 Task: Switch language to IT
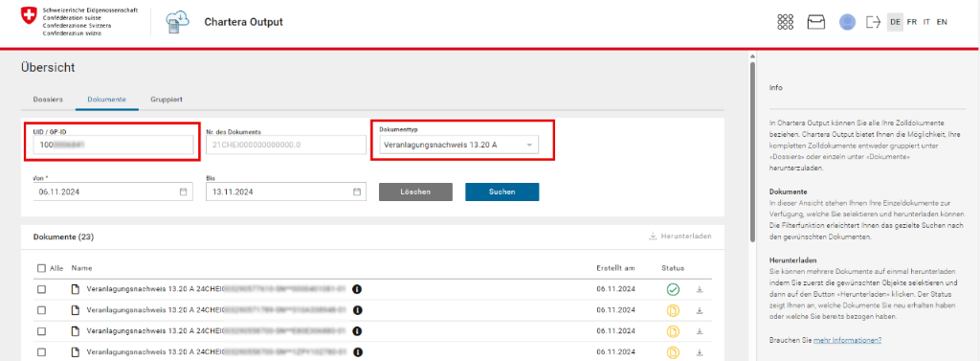926,22
